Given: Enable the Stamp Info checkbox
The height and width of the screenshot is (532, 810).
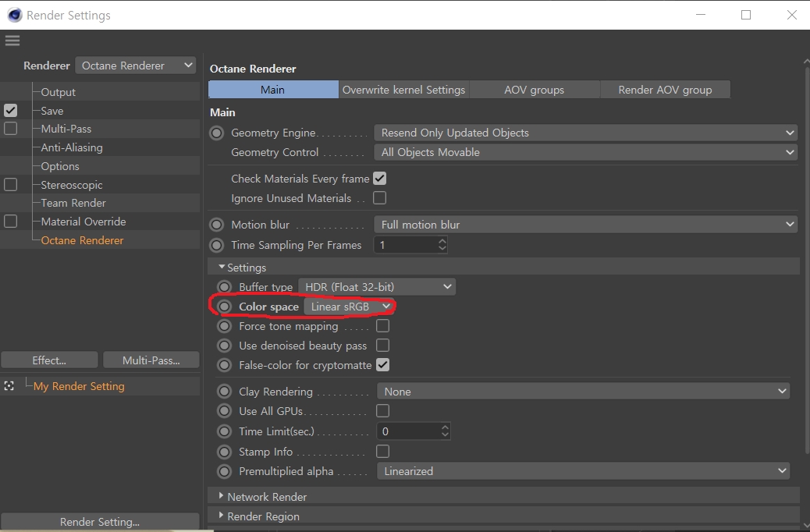Looking at the screenshot, I should (x=383, y=452).
